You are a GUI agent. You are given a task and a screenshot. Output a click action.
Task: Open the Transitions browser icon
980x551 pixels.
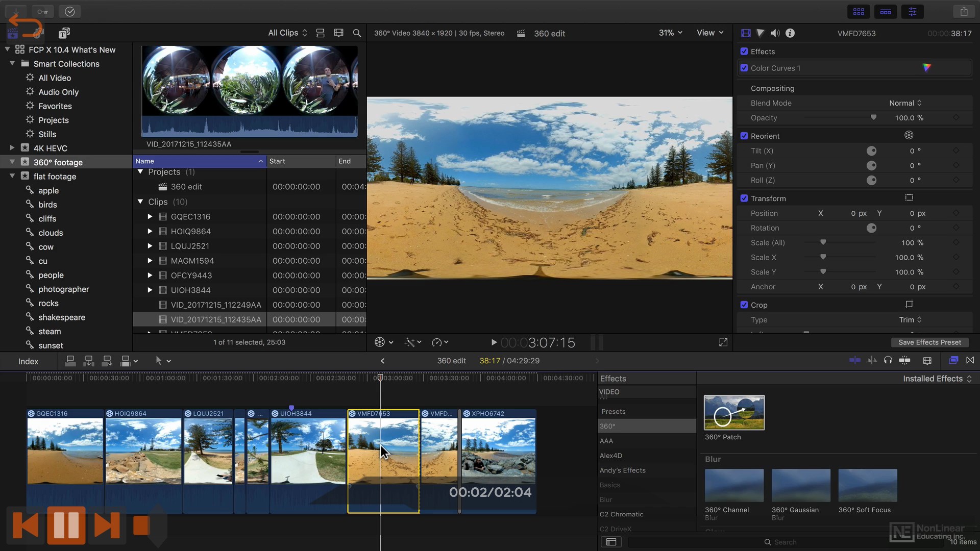click(970, 361)
